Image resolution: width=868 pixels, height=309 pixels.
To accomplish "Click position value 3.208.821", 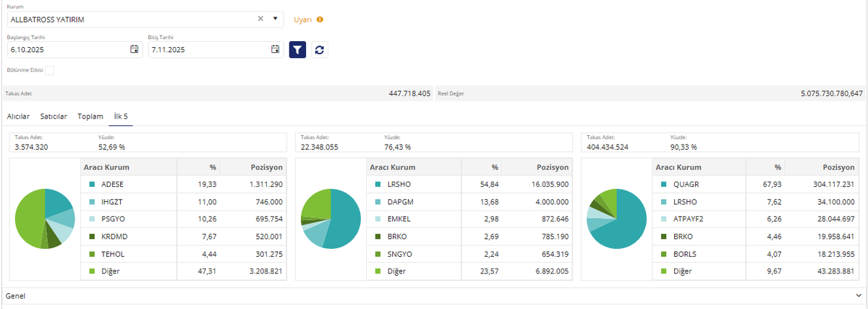I will 266,271.
